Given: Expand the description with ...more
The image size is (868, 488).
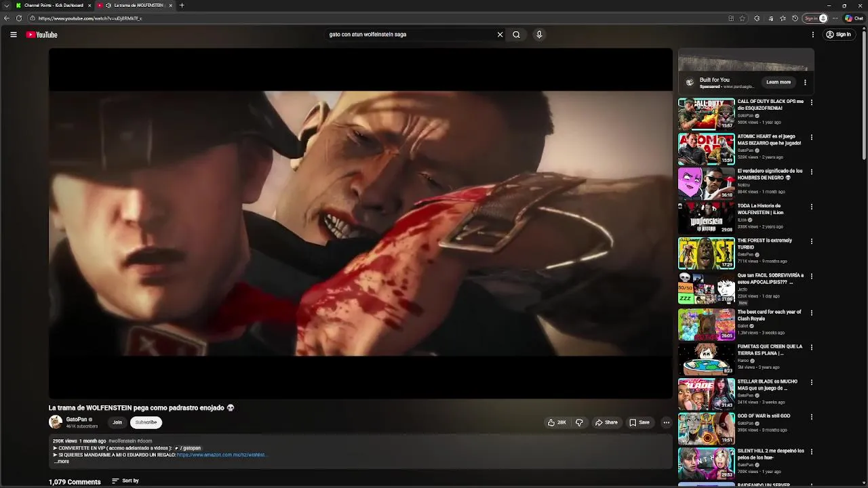Looking at the screenshot, I should click(61, 462).
